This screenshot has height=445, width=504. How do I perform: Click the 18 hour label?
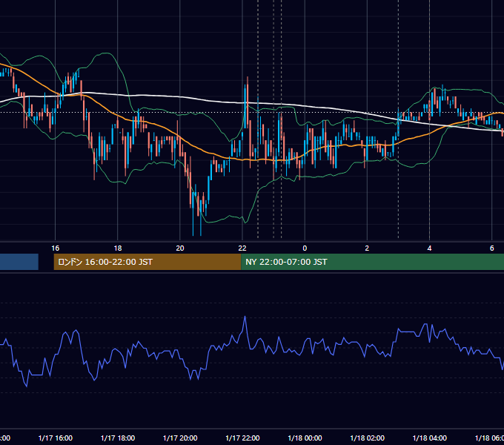(x=118, y=248)
